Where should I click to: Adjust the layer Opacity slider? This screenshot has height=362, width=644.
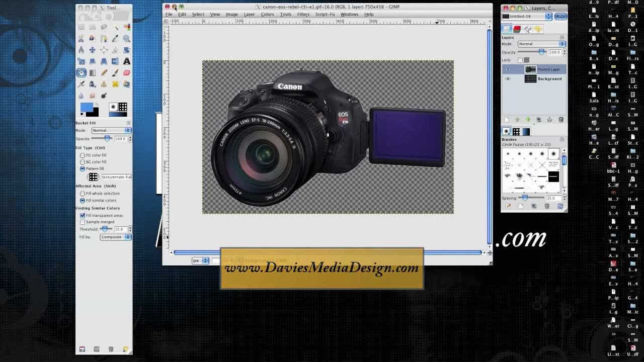pyautogui.click(x=532, y=52)
